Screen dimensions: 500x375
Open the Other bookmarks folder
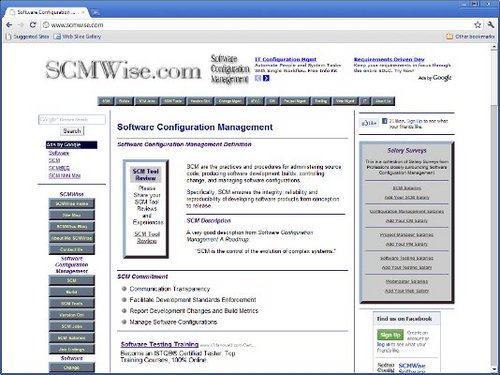click(x=470, y=36)
